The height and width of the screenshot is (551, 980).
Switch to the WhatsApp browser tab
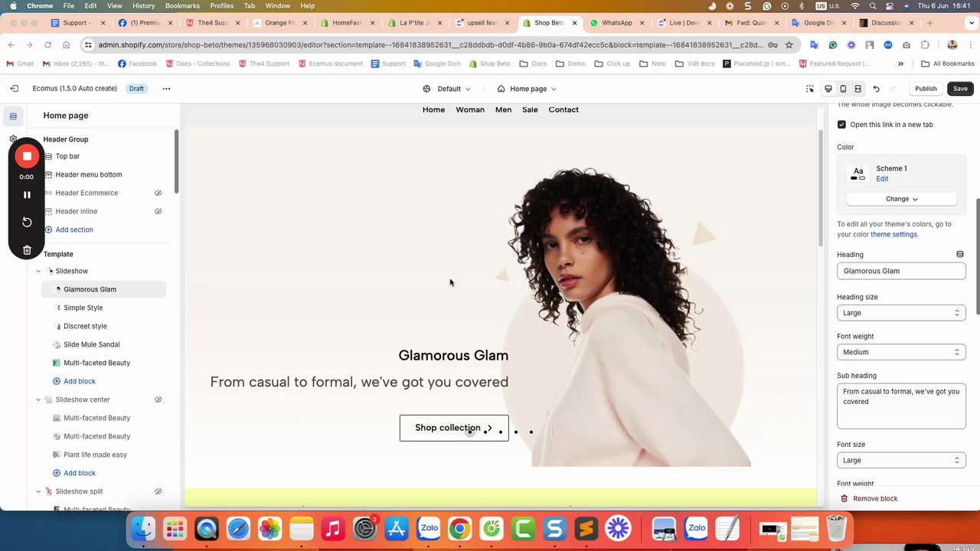616,23
